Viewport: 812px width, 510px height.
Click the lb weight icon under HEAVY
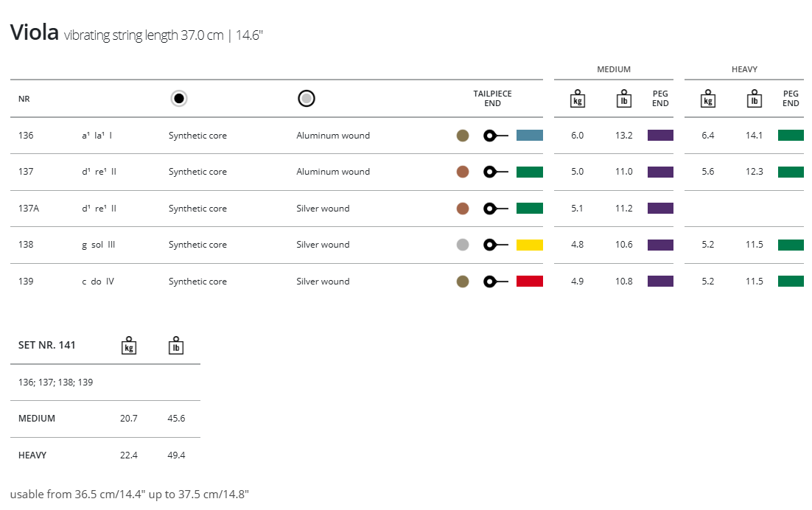tap(754, 99)
